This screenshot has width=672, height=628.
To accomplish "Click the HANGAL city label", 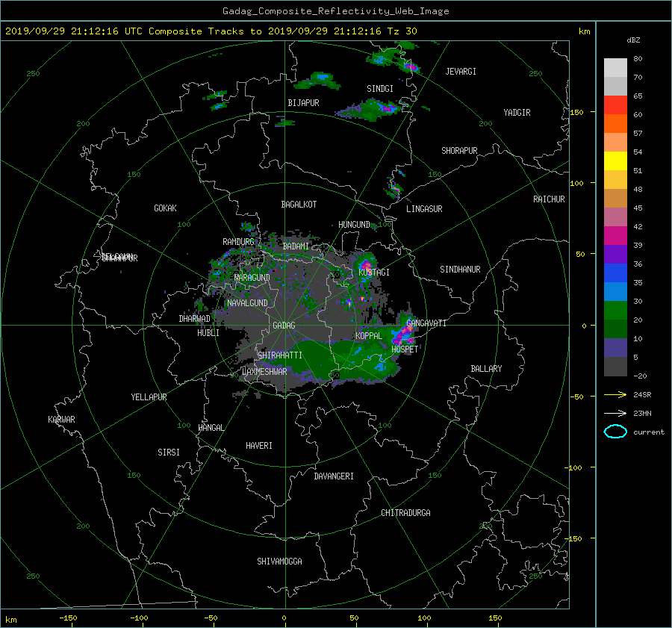I will pyautogui.click(x=211, y=428).
